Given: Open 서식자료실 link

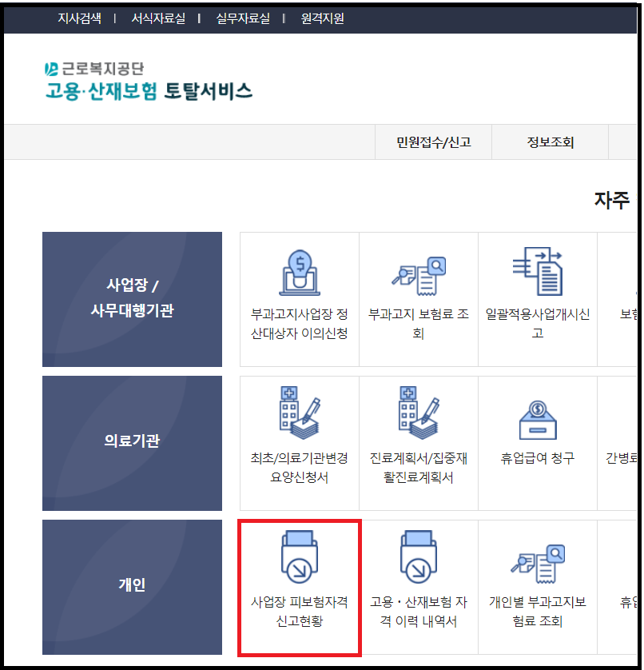Looking at the screenshot, I should 158,18.
